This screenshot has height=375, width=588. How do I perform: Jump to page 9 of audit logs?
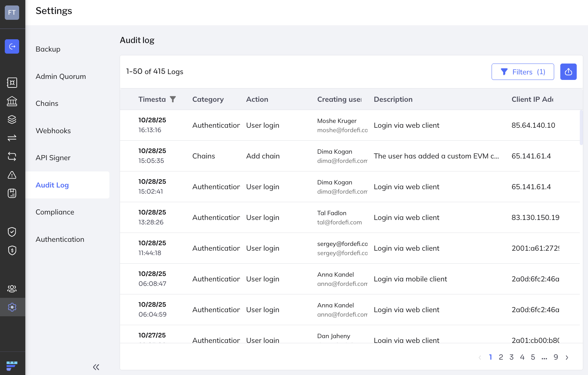coord(556,357)
